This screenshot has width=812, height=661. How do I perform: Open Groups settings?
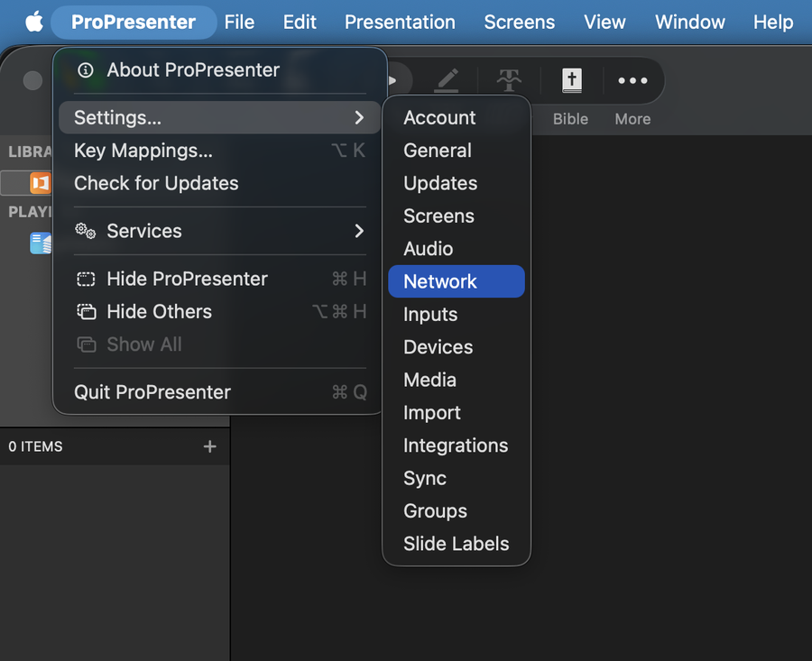(x=457, y=511)
